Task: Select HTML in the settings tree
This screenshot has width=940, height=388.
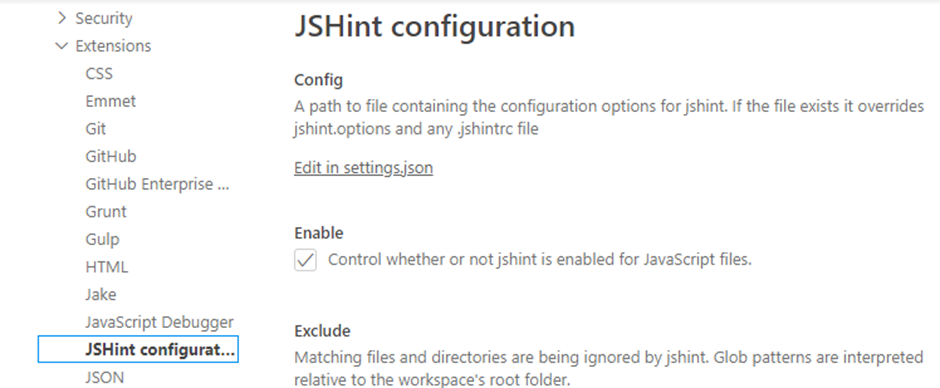Action: click(x=107, y=267)
